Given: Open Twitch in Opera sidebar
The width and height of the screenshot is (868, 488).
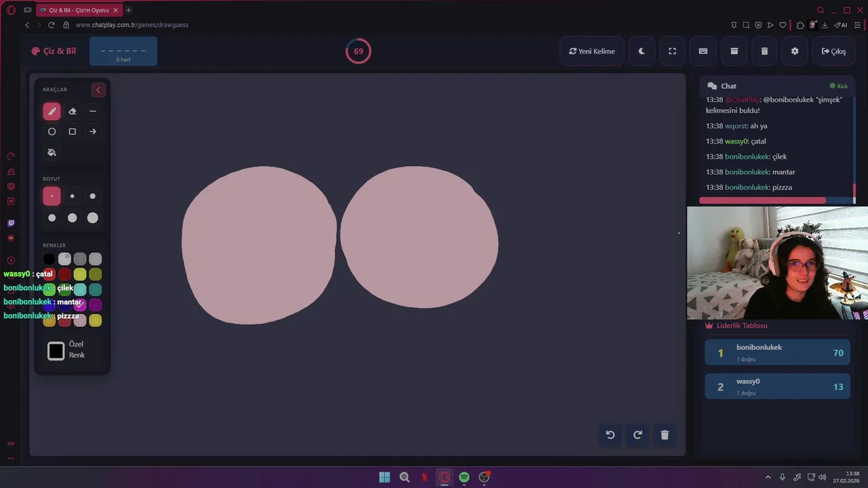Looking at the screenshot, I should coord(11,223).
